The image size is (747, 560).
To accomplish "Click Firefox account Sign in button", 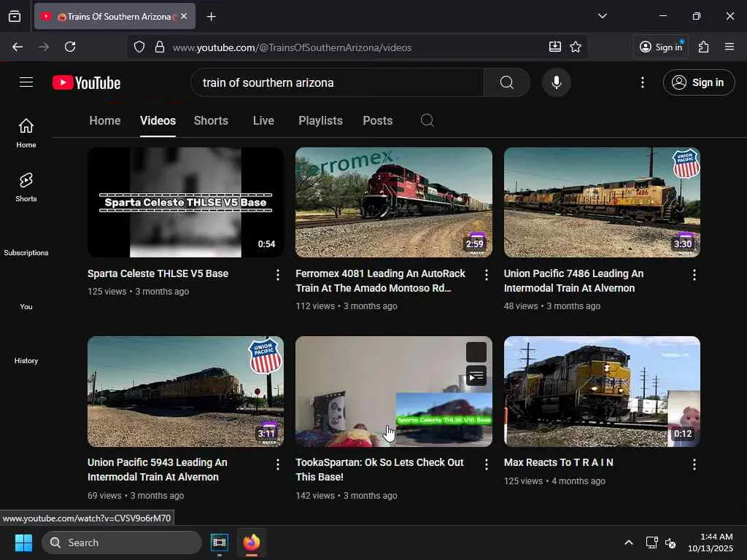I will [x=661, y=47].
